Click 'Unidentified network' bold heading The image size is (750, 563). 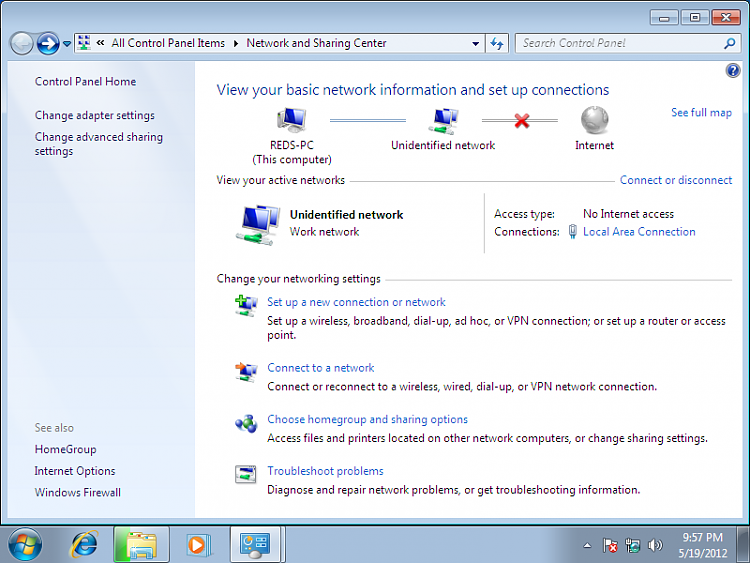pyautogui.click(x=346, y=215)
